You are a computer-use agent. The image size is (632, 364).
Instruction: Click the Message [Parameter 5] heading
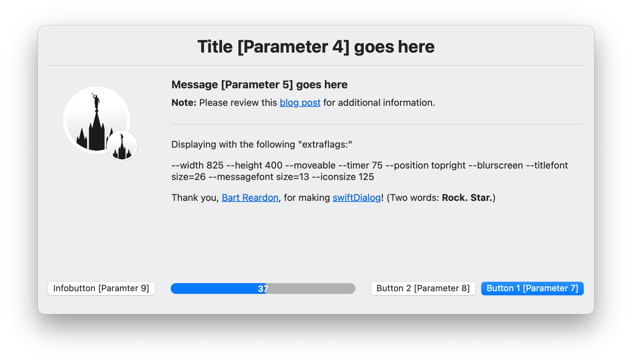point(259,85)
